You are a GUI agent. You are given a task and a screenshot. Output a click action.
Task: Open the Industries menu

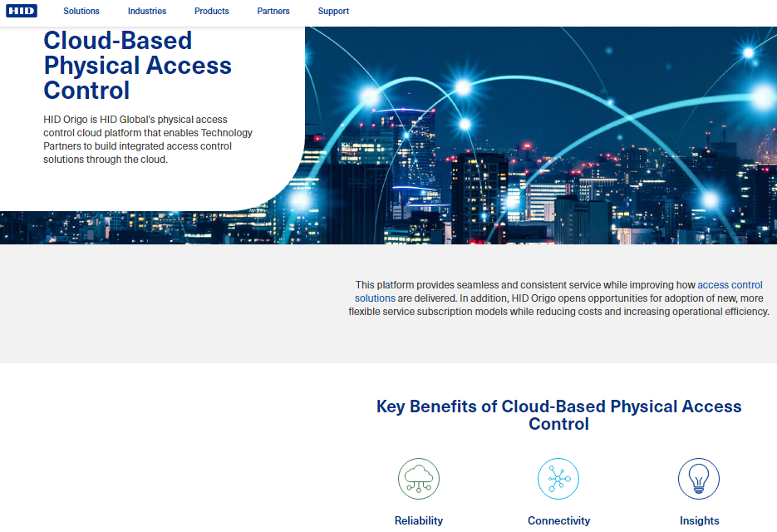(x=147, y=11)
